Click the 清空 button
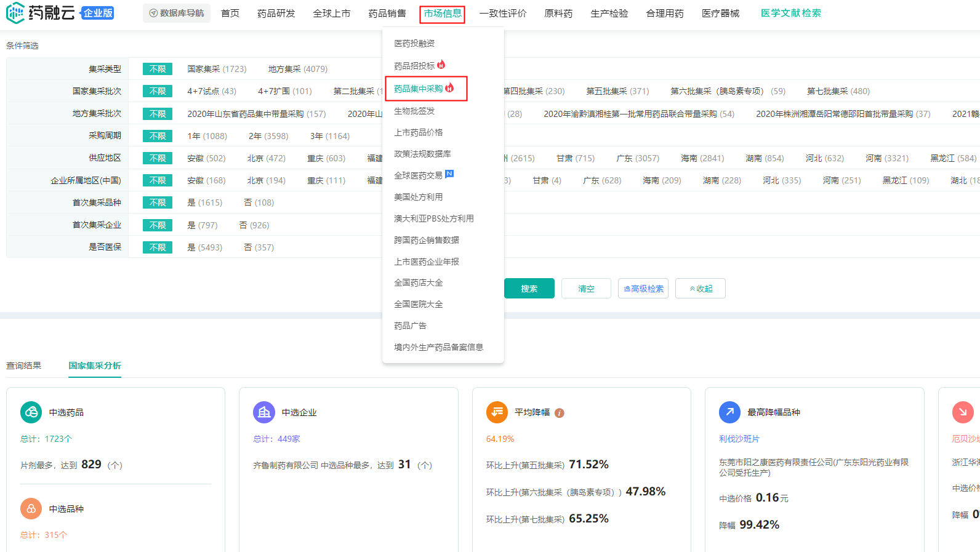This screenshot has width=980, height=552. (586, 289)
